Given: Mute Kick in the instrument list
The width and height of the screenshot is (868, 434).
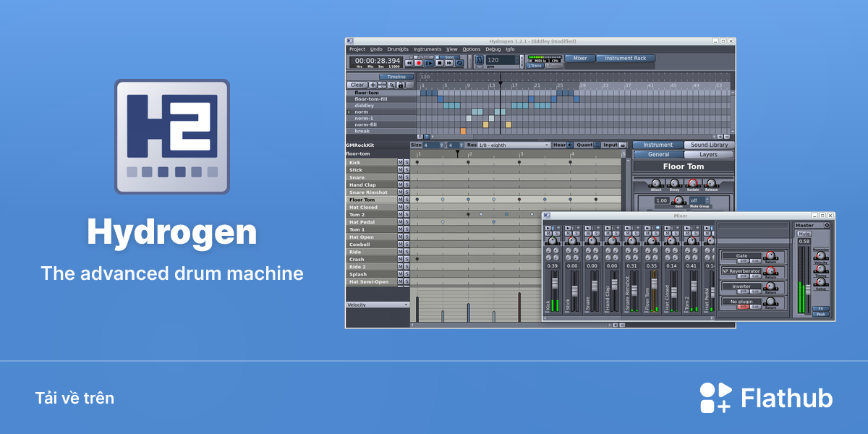Looking at the screenshot, I should 400,163.
